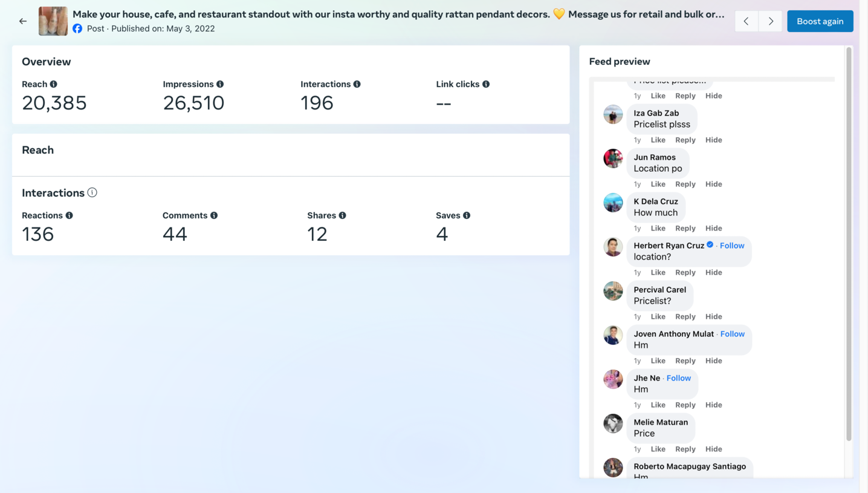Hide K Dela Cruz's comment
The image size is (868, 493).
tap(713, 228)
